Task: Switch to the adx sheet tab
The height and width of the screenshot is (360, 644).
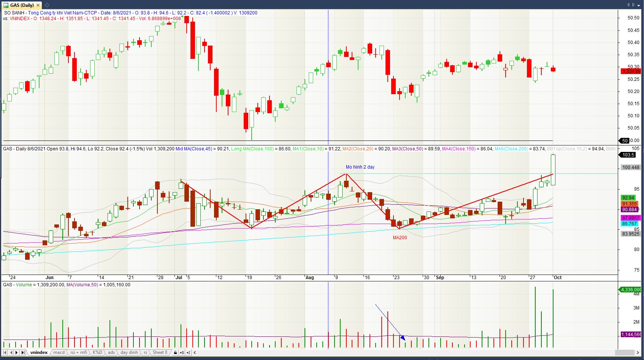Action: point(111,352)
